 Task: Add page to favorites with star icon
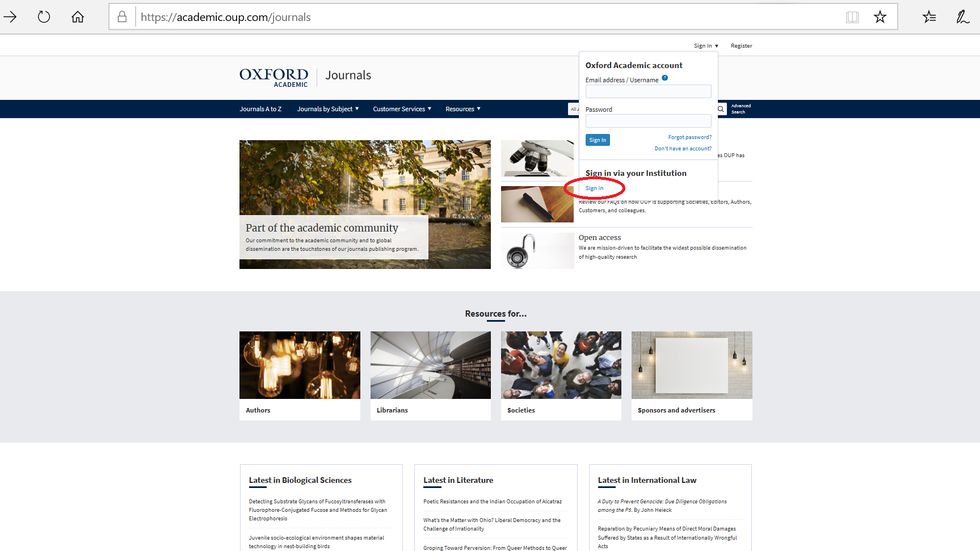(880, 17)
